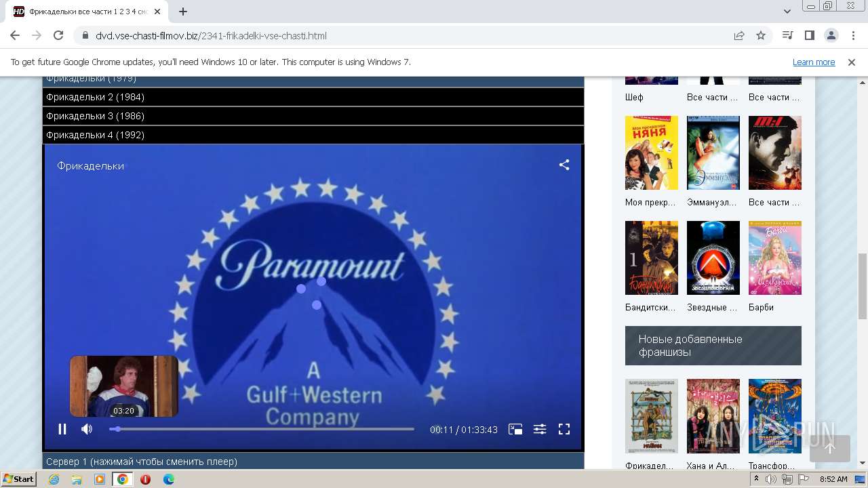Click the page vertical scrollbar

pos(862,287)
